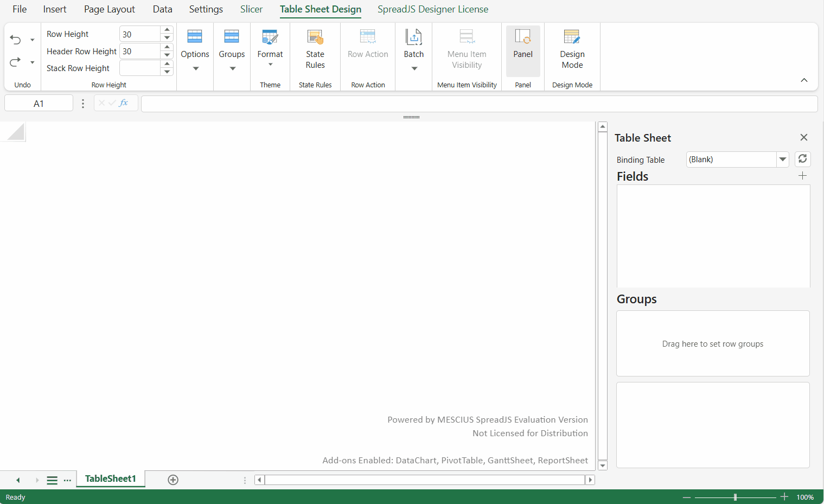Image resolution: width=824 pixels, height=504 pixels.
Task: Click the zoom slider handle
Action: pyautogui.click(x=735, y=497)
